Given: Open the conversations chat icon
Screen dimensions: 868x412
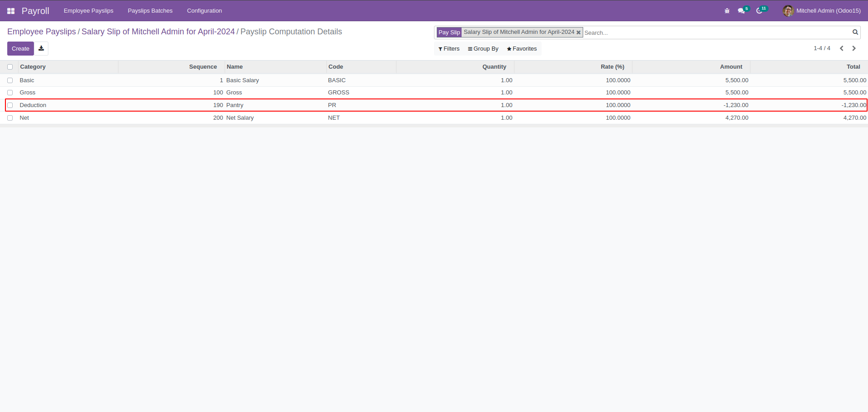Looking at the screenshot, I should click(x=741, y=11).
